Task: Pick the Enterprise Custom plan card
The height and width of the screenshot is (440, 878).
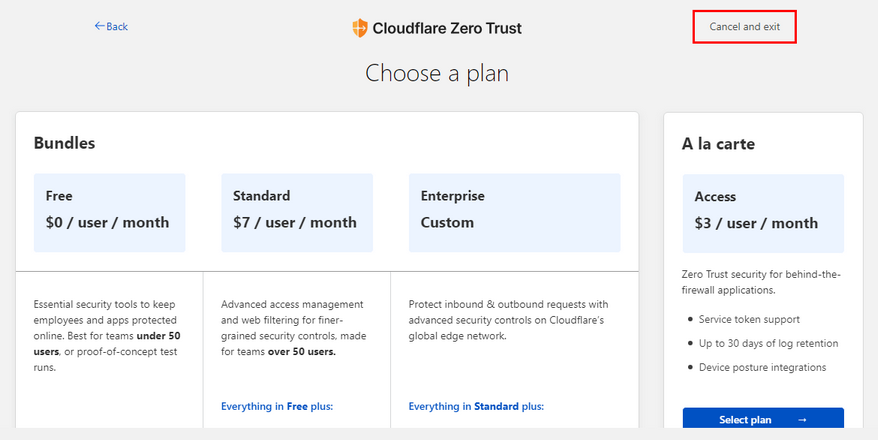Action: point(514,212)
